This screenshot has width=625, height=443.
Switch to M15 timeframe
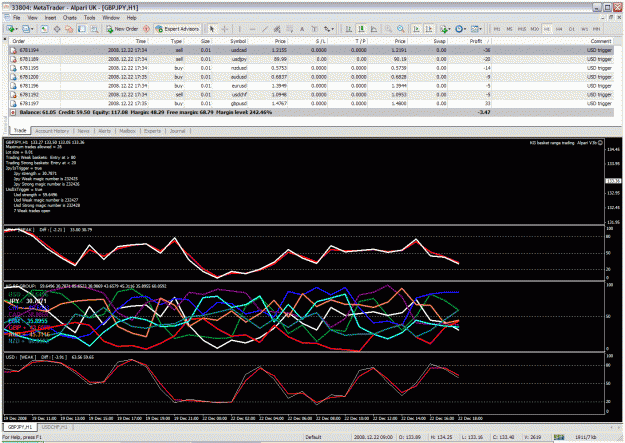click(x=522, y=29)
